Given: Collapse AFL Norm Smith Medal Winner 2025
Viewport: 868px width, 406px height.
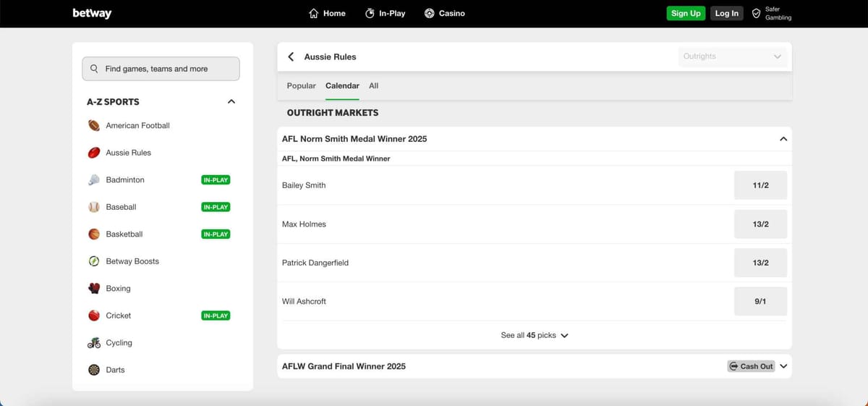Looking at the screenshot, I should (x=783, y=139).
